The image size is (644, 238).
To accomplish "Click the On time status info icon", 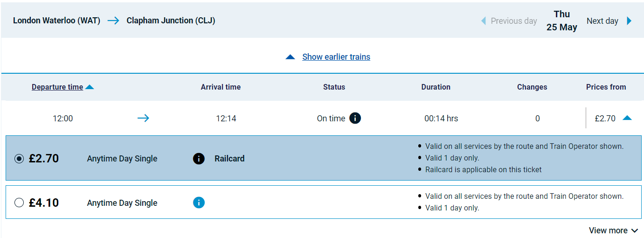I will (x=355, y=118).
